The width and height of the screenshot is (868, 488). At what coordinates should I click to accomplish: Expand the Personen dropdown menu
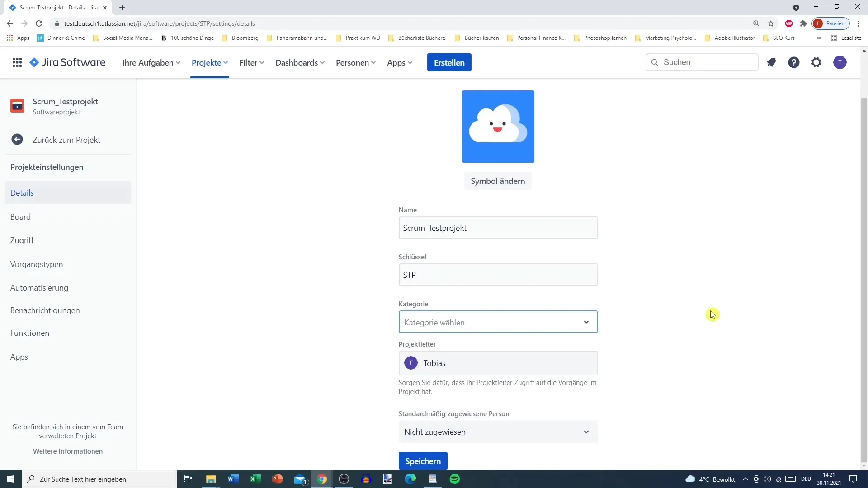pyautogui.click(x=356, y=62)
